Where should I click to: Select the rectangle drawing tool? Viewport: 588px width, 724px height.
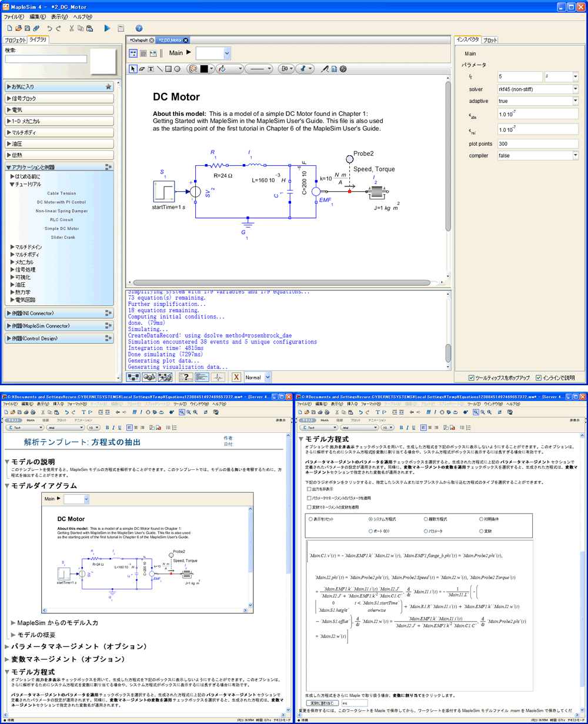(x=168, y=69)
